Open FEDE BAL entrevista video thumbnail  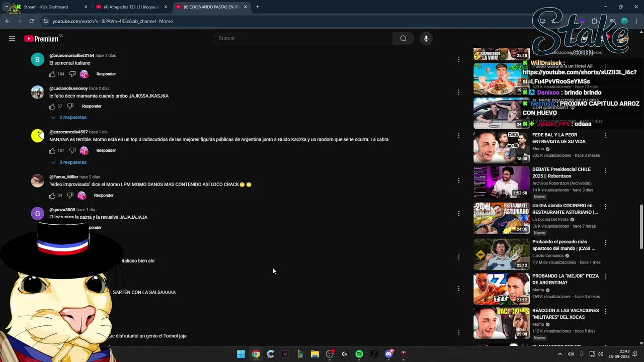pyautogui.click(x=502, y=147)
